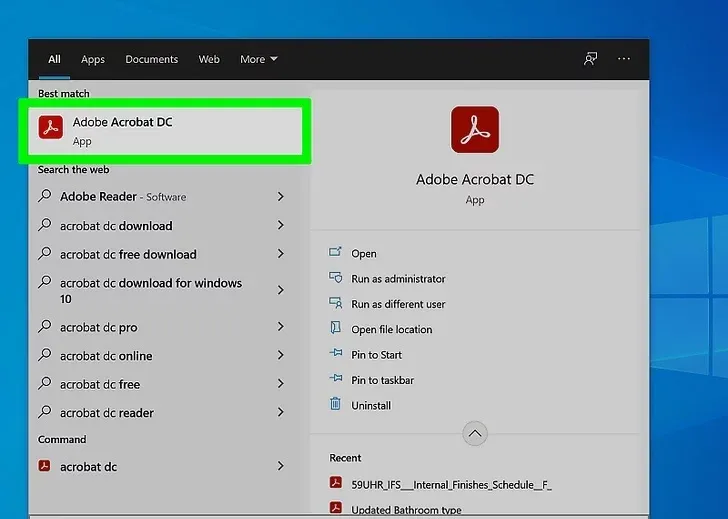Expand the acrobat dc download arrow

click(x=280, y=225)
